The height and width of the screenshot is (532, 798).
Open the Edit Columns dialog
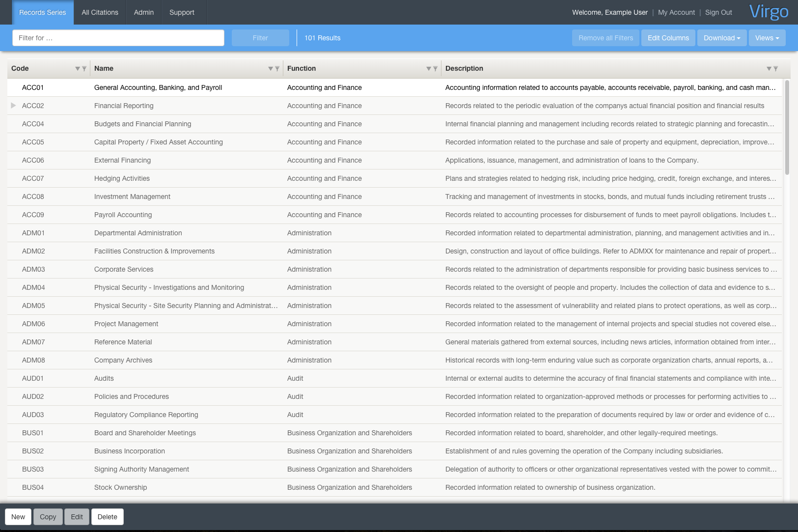668,38
